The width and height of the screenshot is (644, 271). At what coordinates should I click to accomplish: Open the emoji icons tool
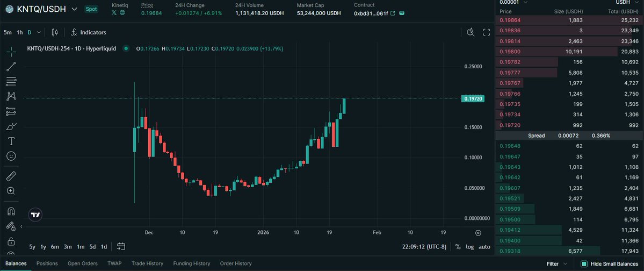[x=11, y=156]
